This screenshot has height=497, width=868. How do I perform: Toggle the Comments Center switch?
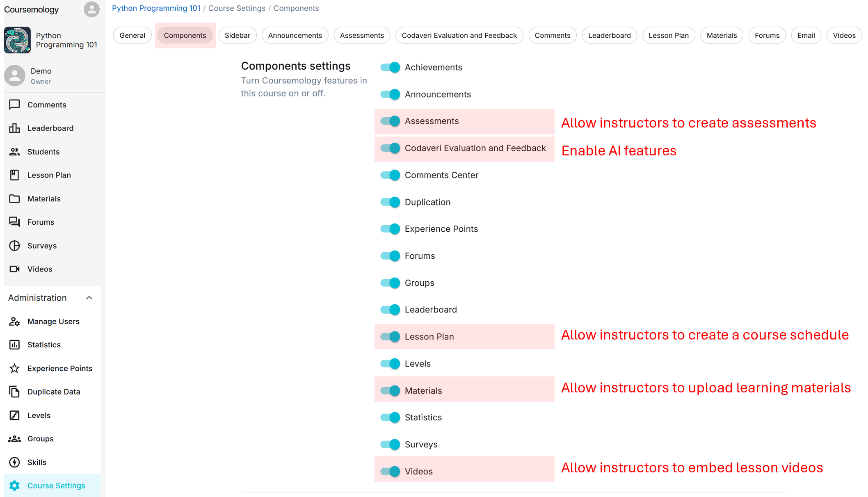390,175
